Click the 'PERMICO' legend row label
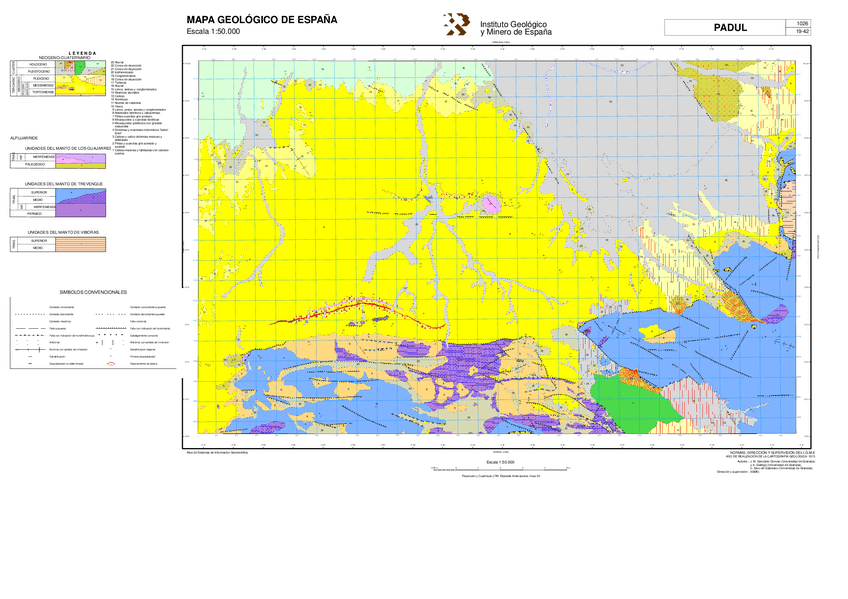The image size is (848, 599). (37, 214)
